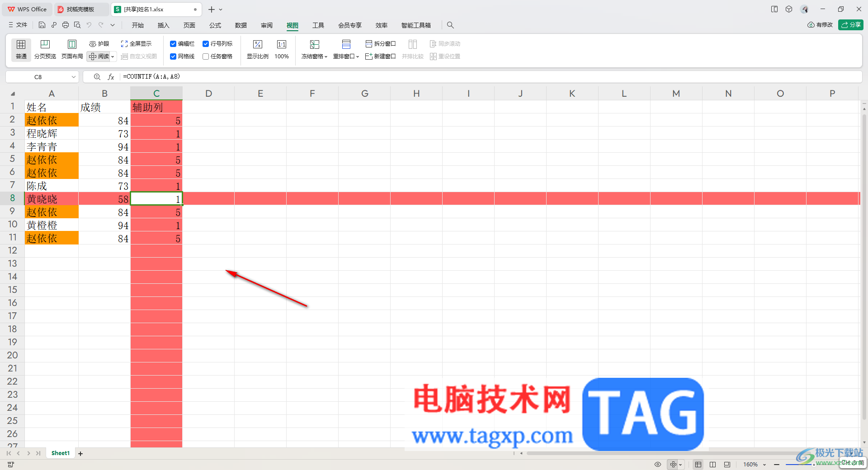Select the row 8 header
The image size is (868, 470).
click(12, 198)
